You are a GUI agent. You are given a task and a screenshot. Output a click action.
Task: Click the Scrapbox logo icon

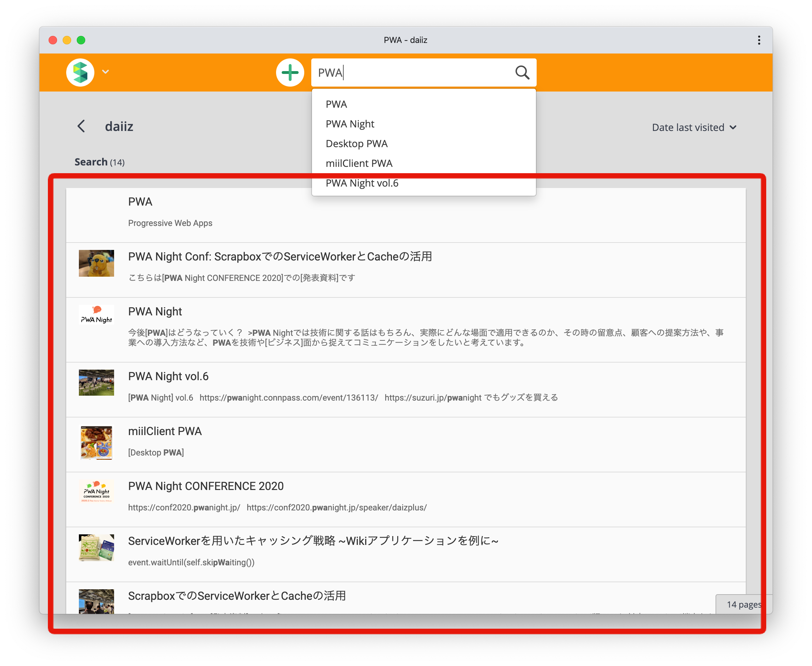pos(80,72)
